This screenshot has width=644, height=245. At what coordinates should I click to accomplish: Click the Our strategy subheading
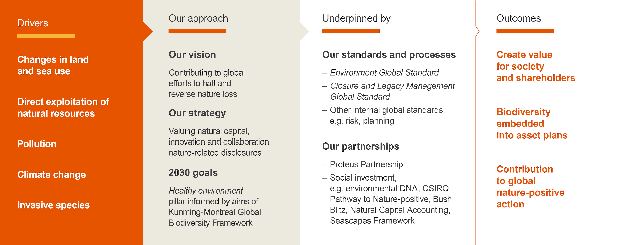pos(197,113)
